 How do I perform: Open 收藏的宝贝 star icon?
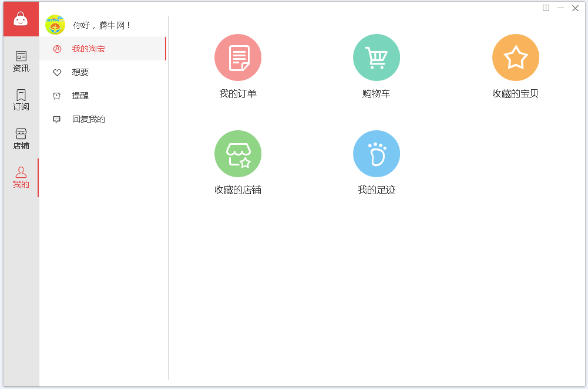click(515, 57)
